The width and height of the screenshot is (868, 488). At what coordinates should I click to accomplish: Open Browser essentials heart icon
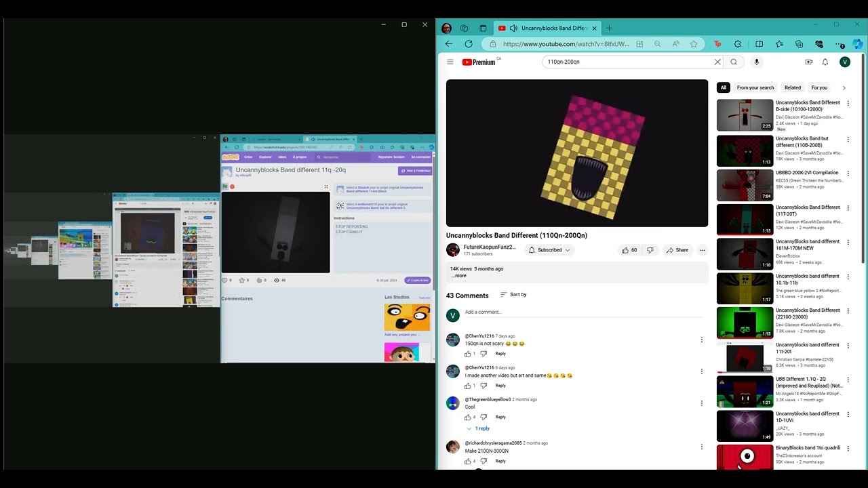pos(819,44)
